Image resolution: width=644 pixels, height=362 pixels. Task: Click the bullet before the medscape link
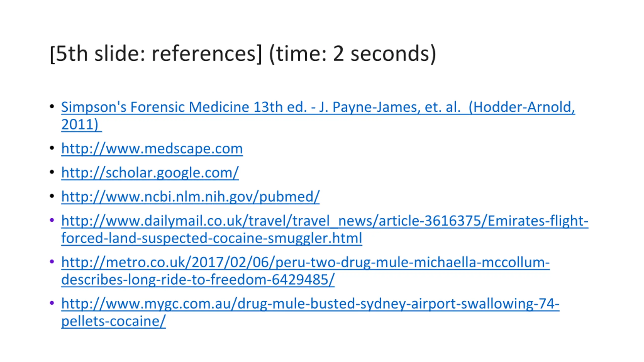tap(52, 148)
